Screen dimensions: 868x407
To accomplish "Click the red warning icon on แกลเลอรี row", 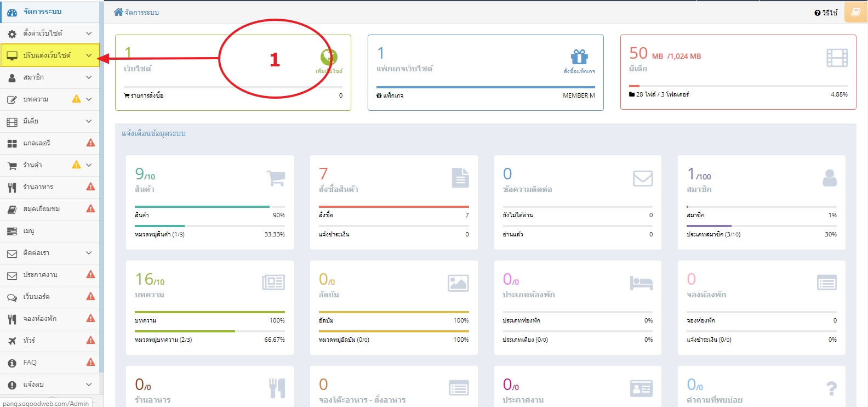I will pyautogui.click(x=91, y=143).
